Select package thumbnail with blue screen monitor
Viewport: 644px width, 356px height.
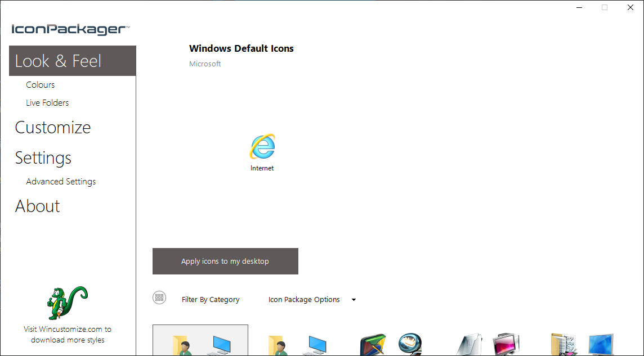[583, 344]
